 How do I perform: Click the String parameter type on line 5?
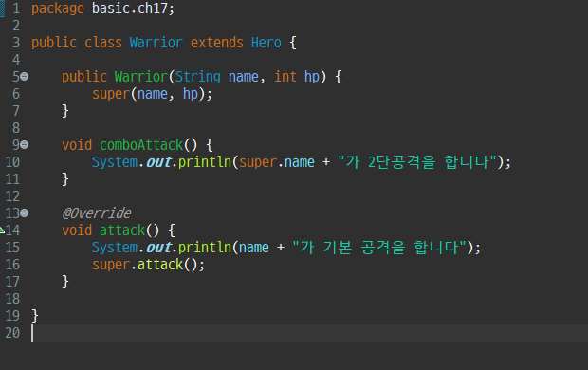[x=198, y=77]
